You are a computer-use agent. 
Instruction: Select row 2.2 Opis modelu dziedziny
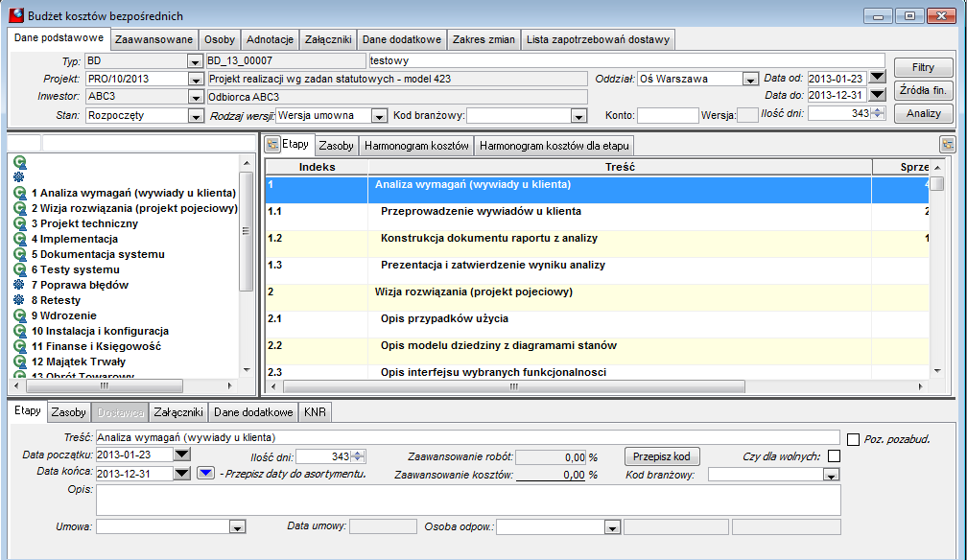(597, 351)
